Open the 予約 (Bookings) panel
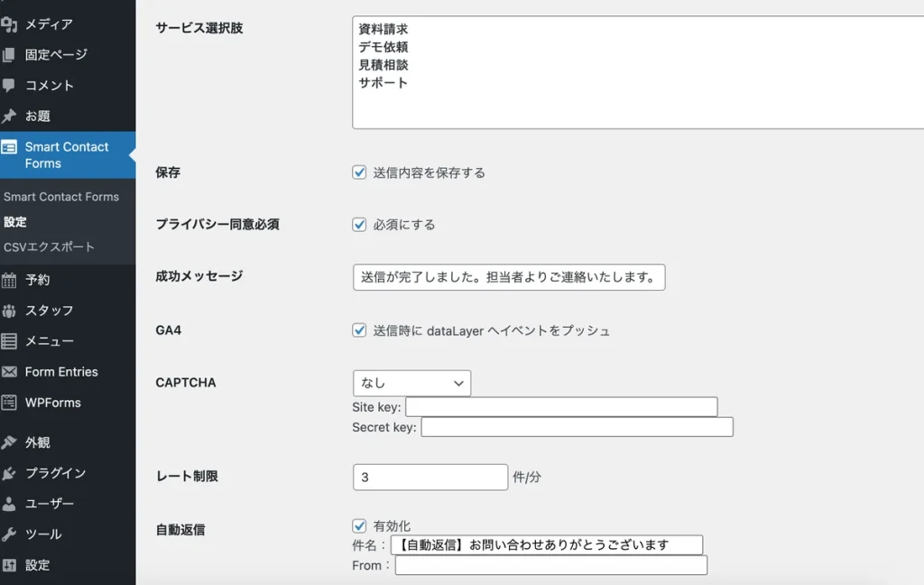 39,280
